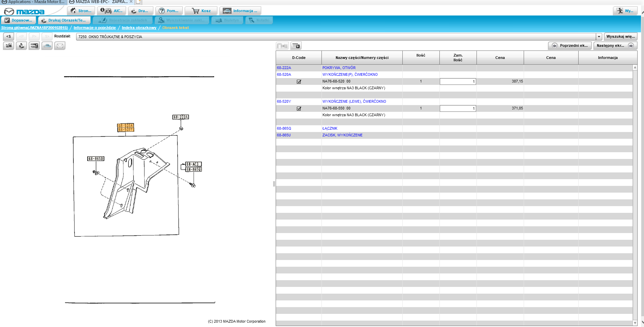
Task: Click Informacje o pojeździe breadcrumb link
Action: pyautogui.click(x=95, y=28)
